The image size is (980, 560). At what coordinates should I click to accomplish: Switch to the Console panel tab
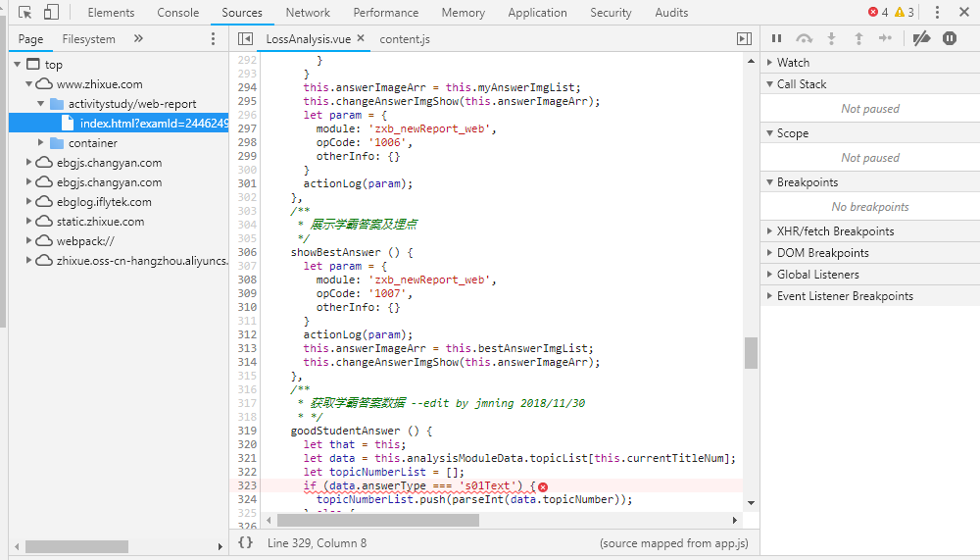tap(178, 13)
